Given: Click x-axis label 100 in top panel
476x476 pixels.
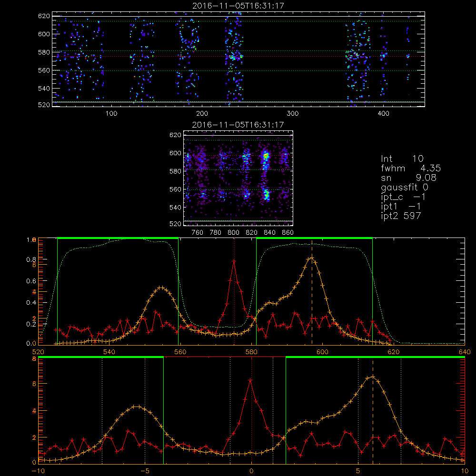Looking at the screenshot, I should pos(111,114).
